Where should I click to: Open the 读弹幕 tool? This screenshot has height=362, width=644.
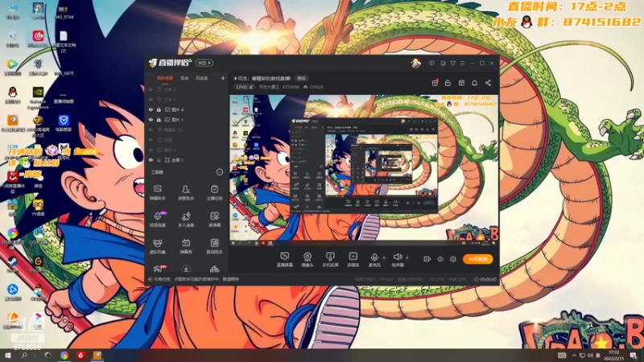click(x=214, y=220)
